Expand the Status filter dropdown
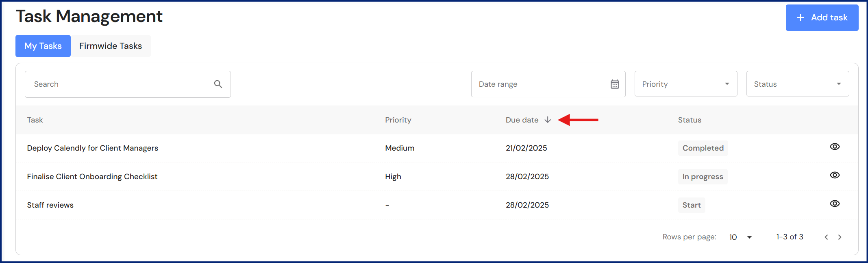 click(x=797, y=84)
